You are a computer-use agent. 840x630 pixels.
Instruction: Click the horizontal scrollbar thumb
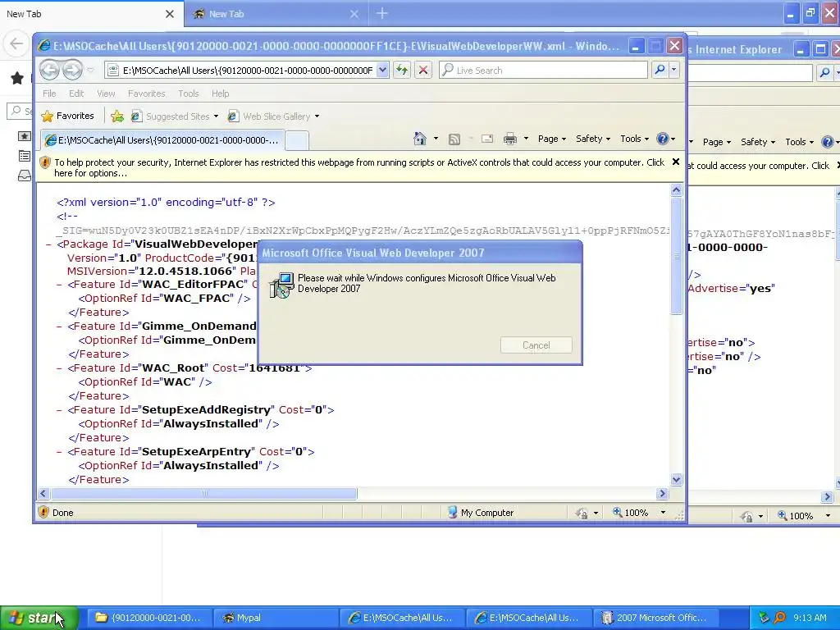(203, 493)
